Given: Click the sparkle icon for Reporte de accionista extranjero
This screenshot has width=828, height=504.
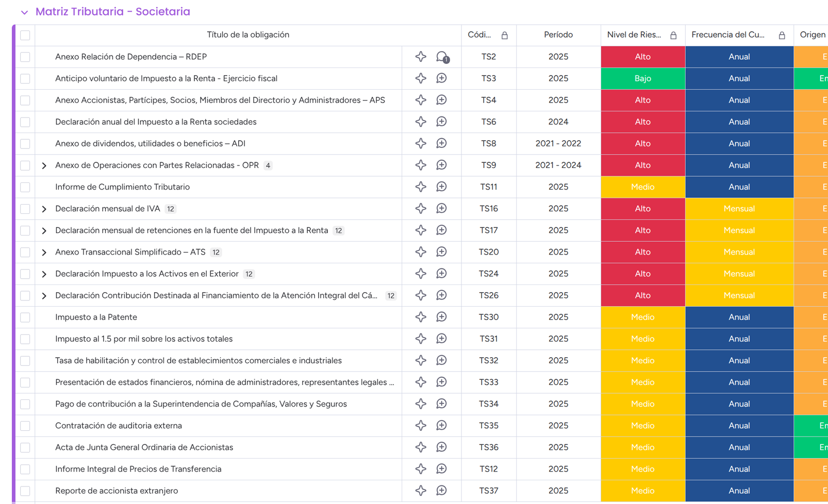Looking at the screenshot, I should click(421, 491).
